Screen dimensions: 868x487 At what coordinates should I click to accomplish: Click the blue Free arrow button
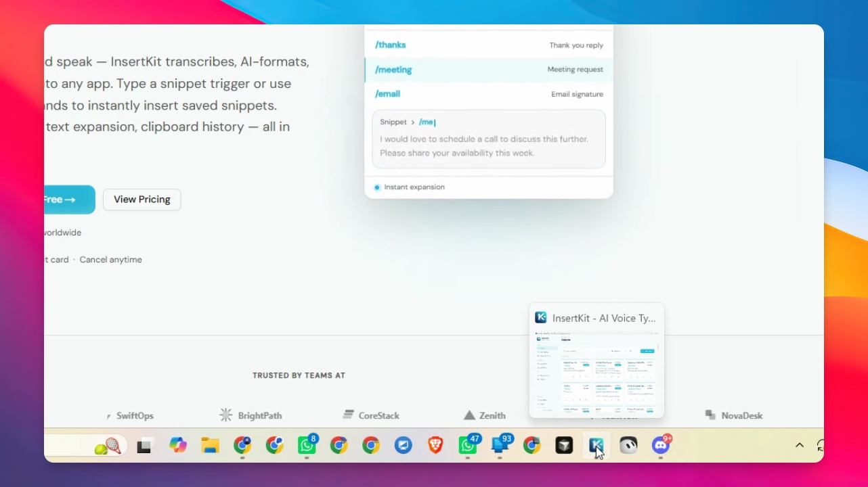coord(69,200)
